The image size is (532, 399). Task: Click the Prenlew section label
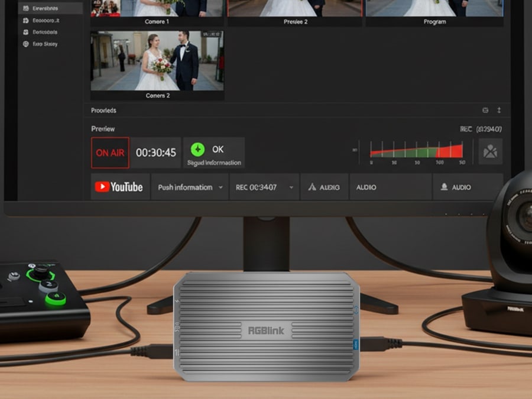(x=103, y=129)
